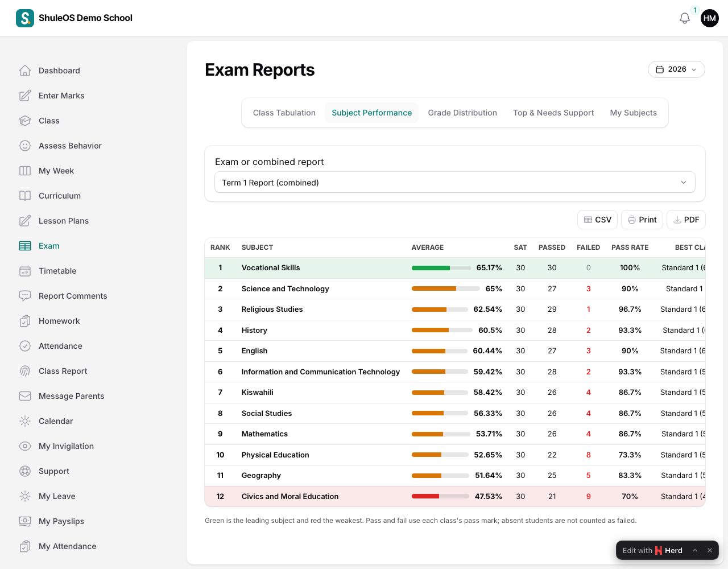
Task: Export the report as CSV
Action: coord(597,220)
